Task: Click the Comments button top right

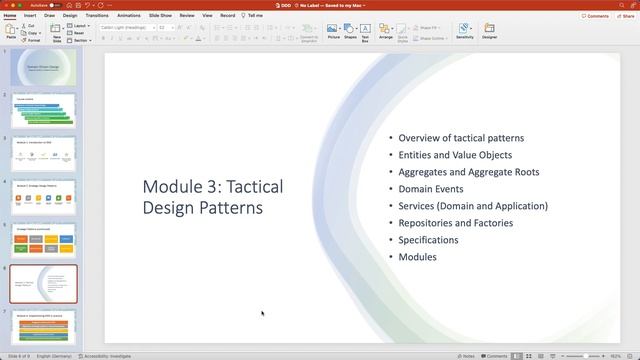Action: point(595,16)
